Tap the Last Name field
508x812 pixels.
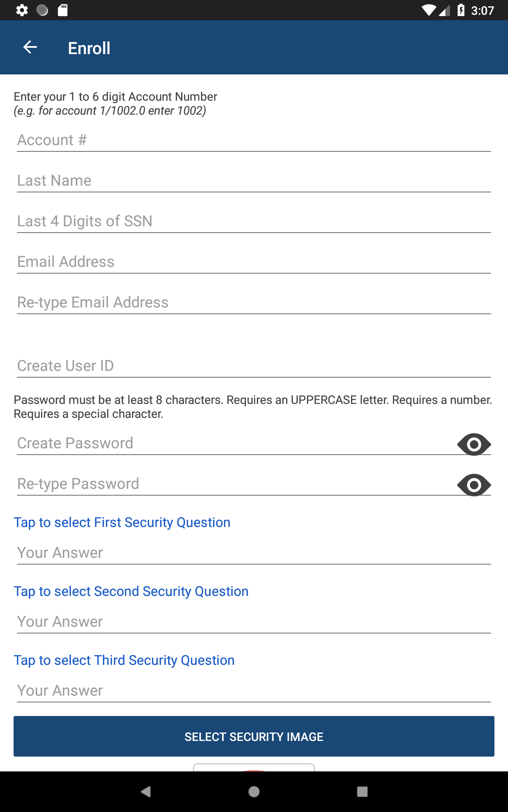pos(254,181)
